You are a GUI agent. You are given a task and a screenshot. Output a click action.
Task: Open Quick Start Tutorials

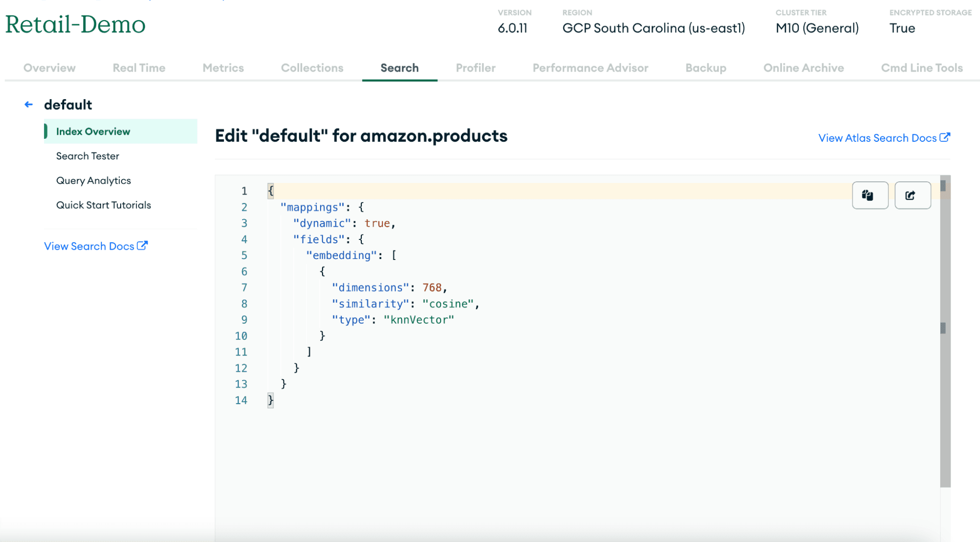(103, 205)
